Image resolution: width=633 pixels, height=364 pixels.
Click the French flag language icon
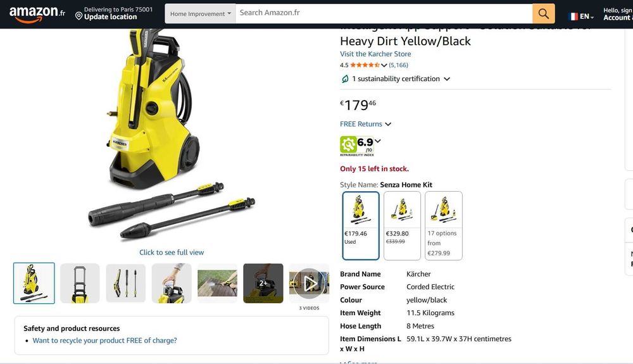[573, 16]
